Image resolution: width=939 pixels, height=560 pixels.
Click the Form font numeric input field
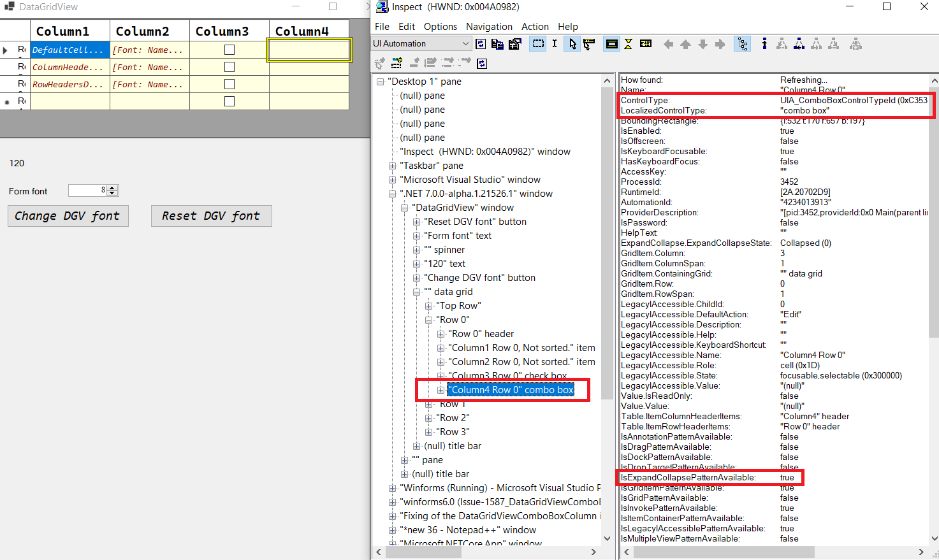click(88, 190)
